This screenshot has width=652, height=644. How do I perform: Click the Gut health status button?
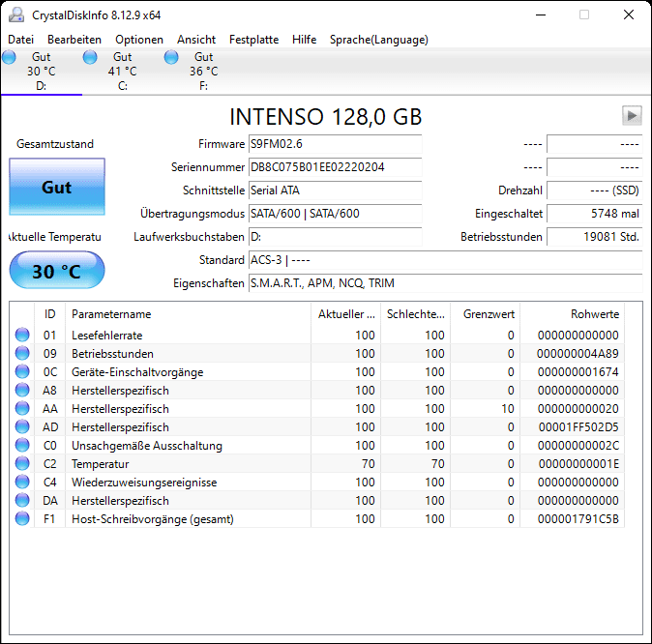[57, 187]
